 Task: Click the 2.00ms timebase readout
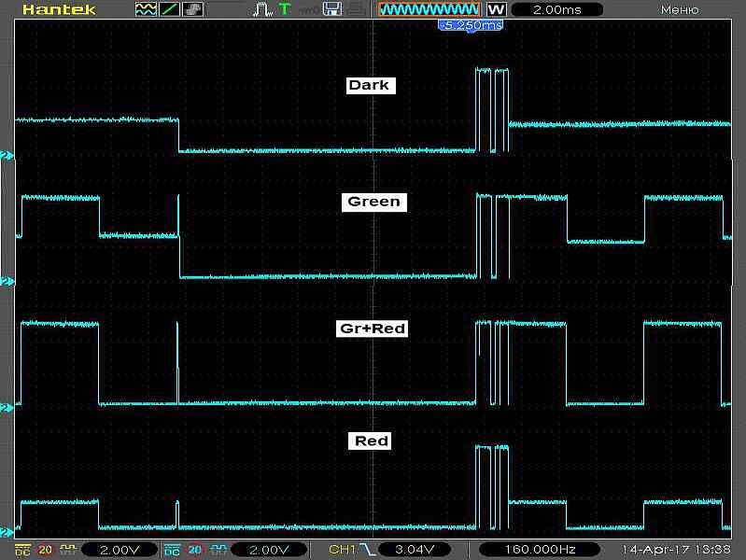click(557, 9)
